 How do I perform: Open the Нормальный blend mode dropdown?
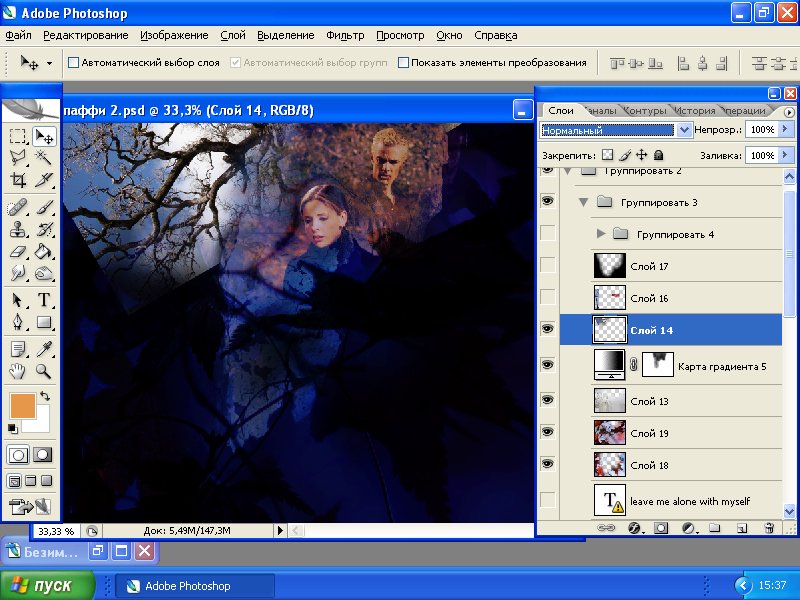(684, 130)
